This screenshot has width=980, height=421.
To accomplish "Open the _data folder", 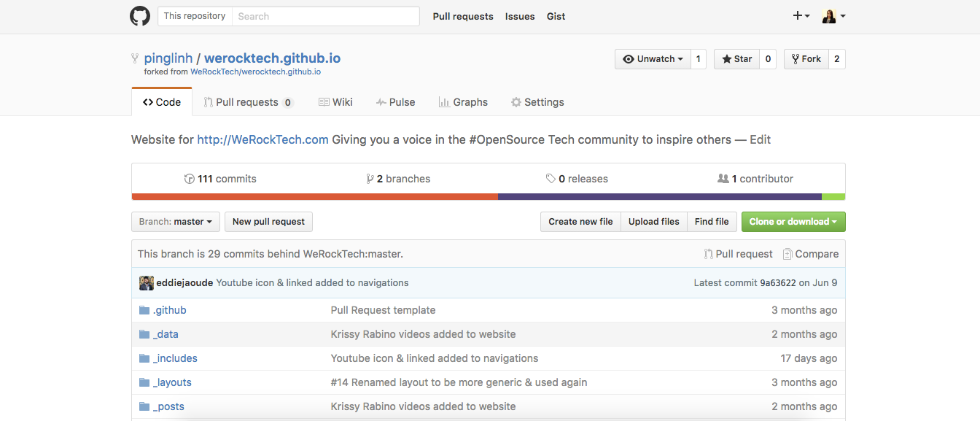I will click(166, 334).
